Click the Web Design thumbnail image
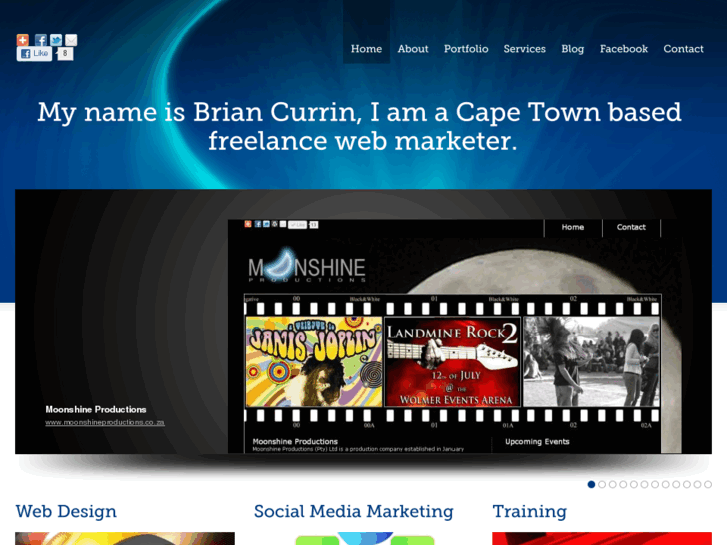The width and height of the screenshot is (727, 545). click(125, 539)
